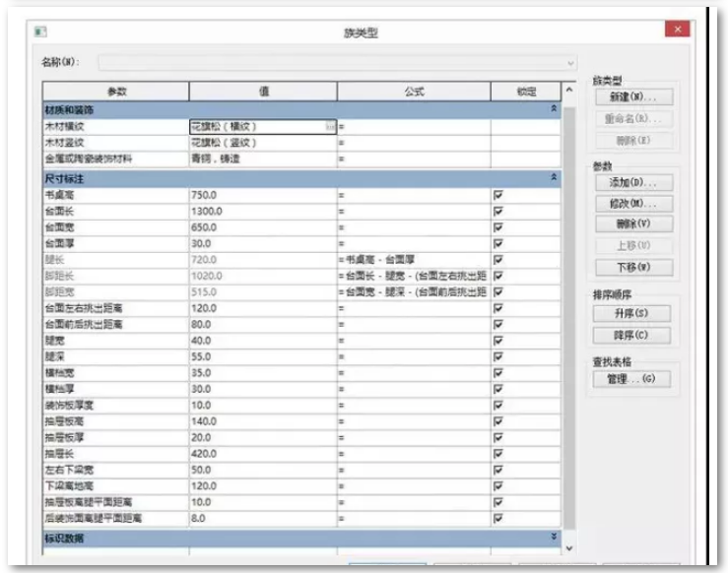Click the 1300.0 value for 台面长
Screen dimensions: 728x573
point(207,211)
